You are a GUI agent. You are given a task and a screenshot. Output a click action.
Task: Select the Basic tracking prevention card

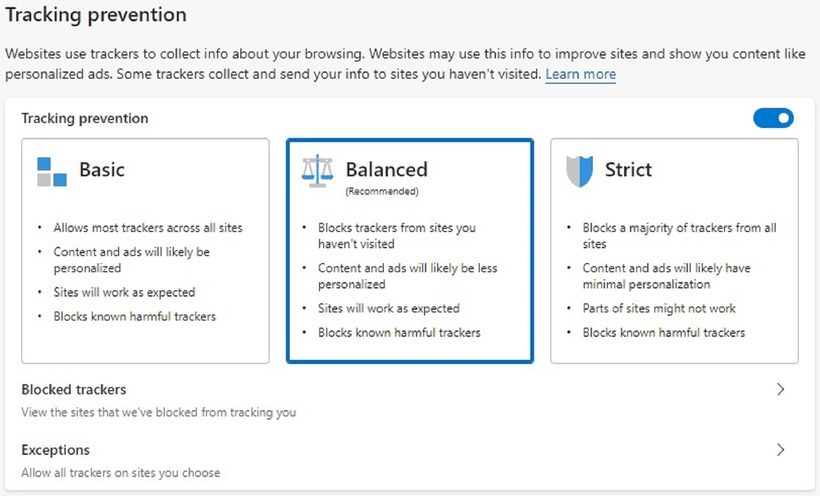pos(145,251)
